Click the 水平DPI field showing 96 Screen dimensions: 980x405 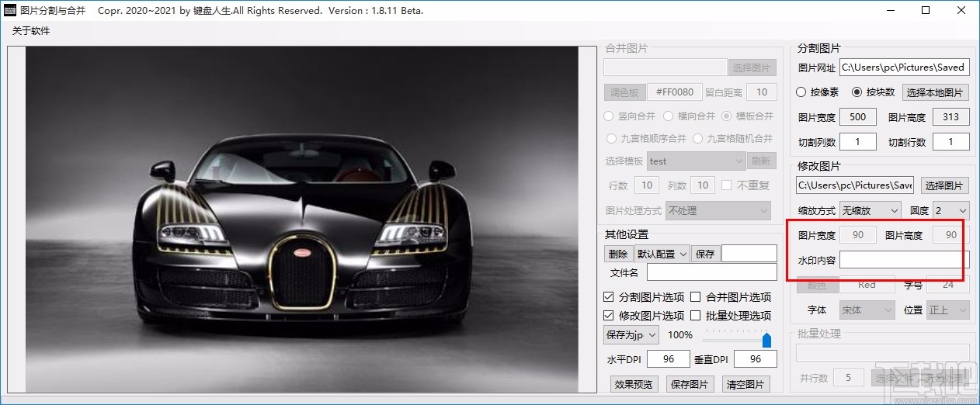[669, 359]
